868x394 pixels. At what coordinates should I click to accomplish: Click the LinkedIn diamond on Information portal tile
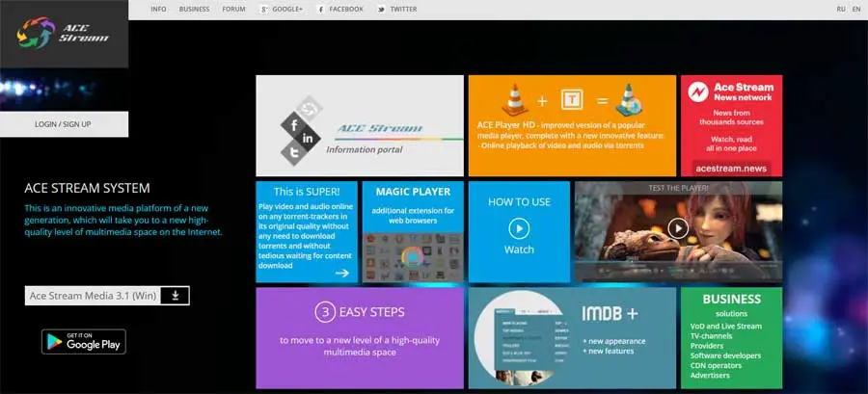[308, 138]
